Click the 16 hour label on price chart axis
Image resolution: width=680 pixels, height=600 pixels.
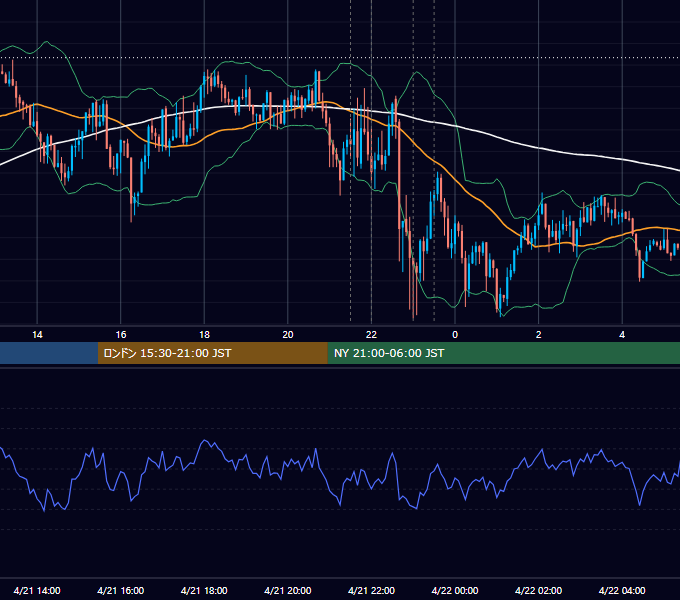click(121, 335)
